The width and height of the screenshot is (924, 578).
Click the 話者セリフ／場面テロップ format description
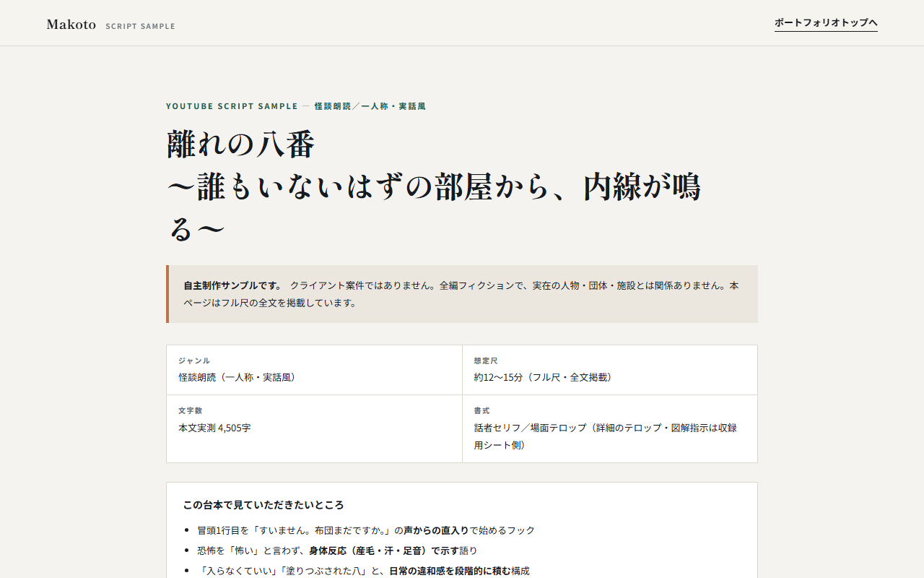(606, 436)
